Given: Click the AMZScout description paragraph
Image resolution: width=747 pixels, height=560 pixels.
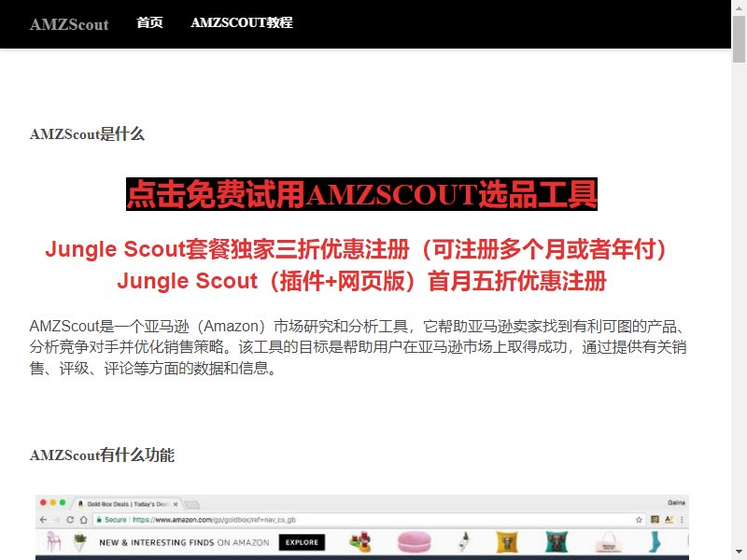Looking at the screenshot, I should (358, 347).
